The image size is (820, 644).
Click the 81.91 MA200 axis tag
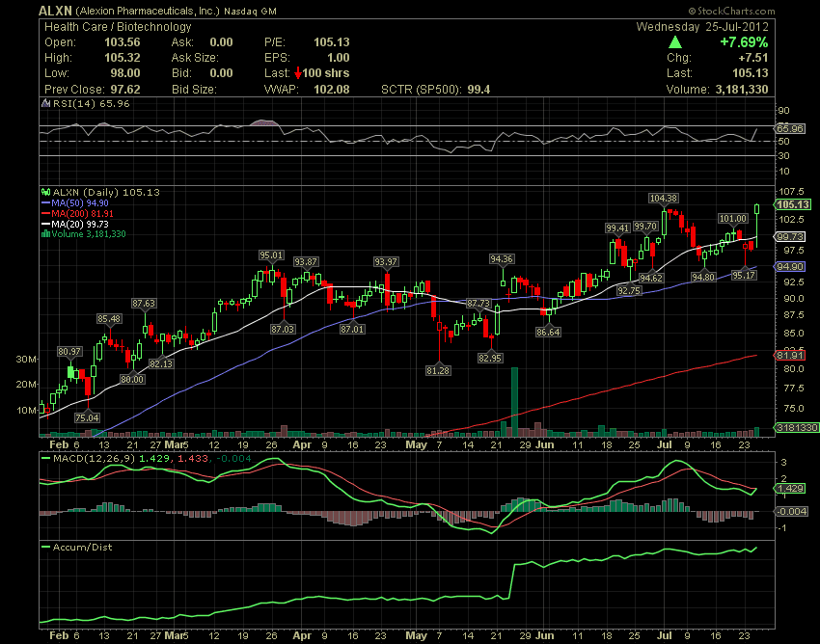pos(790,356)
